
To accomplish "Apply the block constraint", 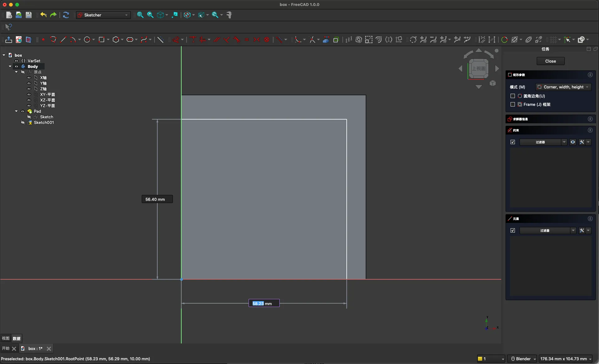I will 267,40.
